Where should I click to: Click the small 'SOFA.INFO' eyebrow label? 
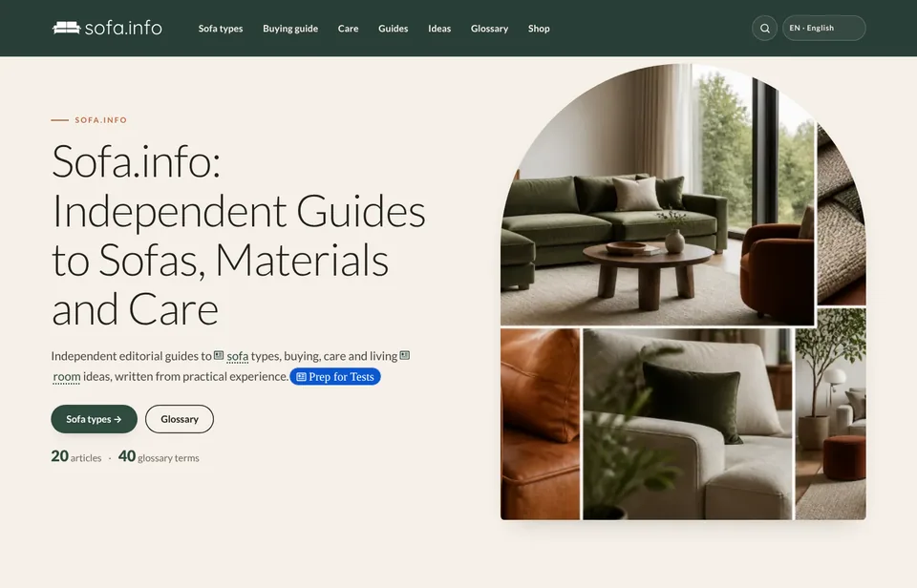click(x=100, y=120)
